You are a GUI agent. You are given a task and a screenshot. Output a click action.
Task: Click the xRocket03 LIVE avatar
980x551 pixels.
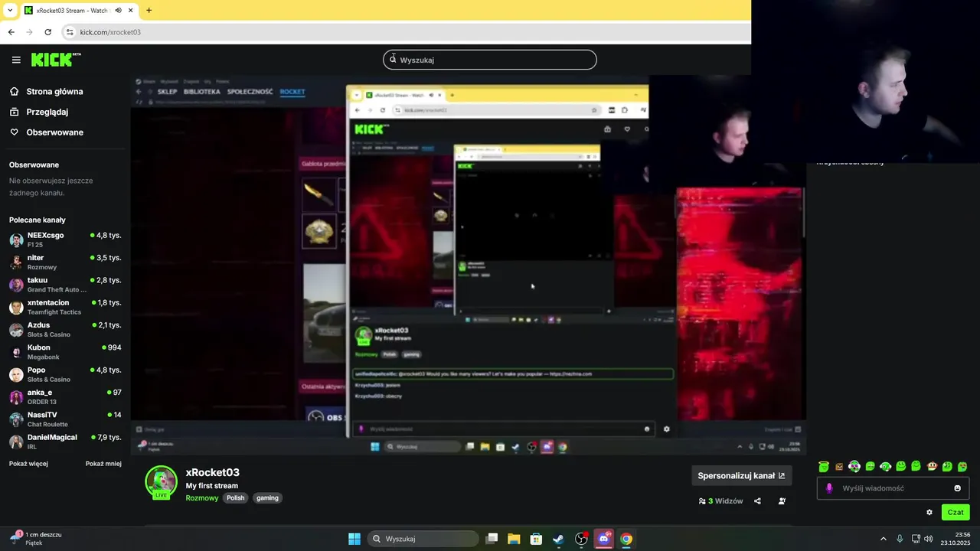[x=161, y=482]
